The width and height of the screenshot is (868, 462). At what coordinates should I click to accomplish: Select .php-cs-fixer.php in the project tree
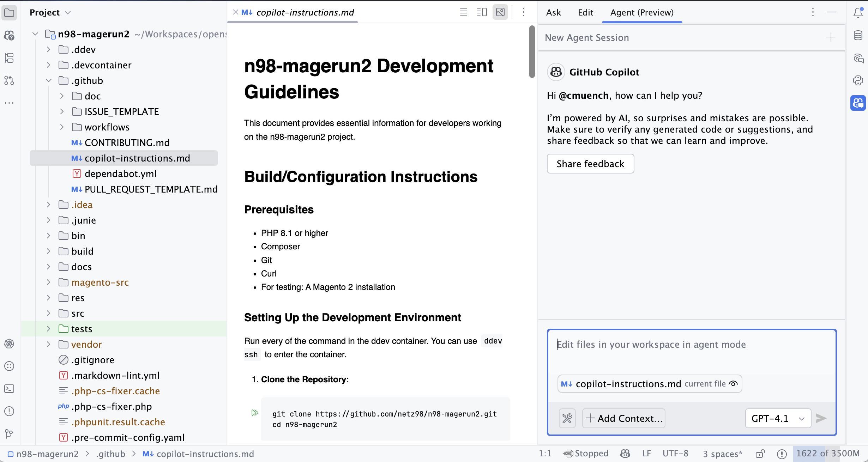click(105, 406)
